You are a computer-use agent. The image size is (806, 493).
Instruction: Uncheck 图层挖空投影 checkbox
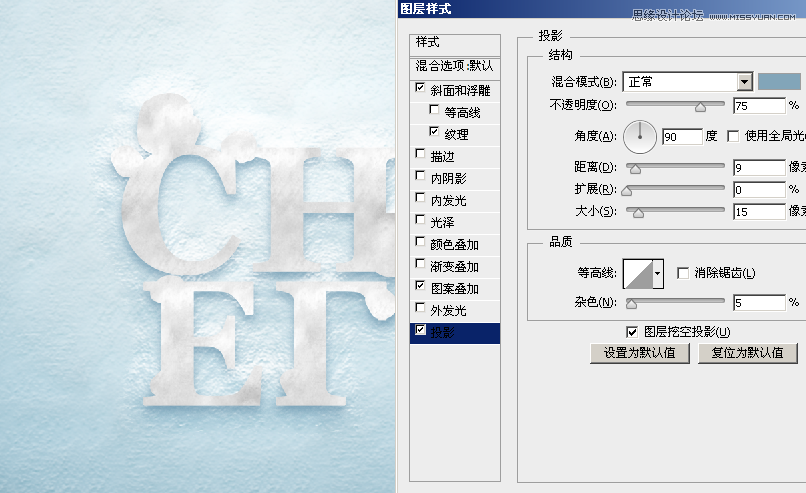click(x=631, y=331)
